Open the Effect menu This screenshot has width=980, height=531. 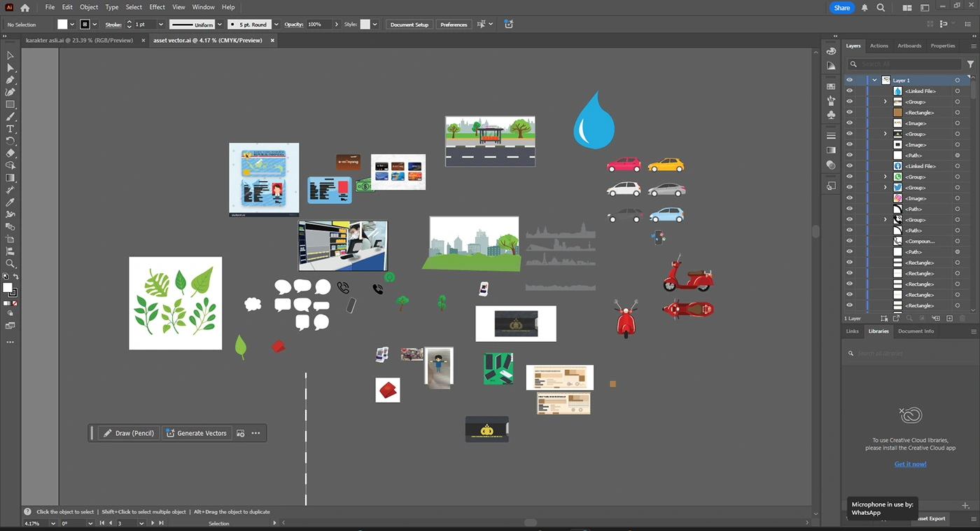point(157,7)
